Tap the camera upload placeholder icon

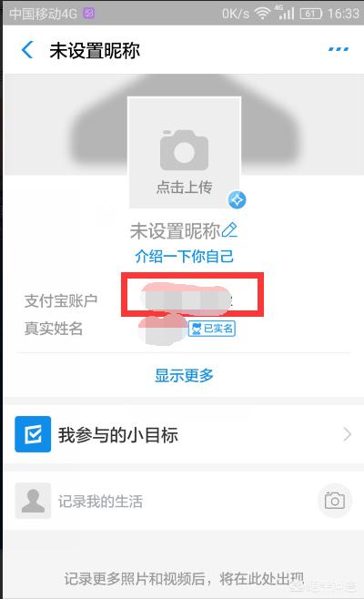[184, 150]
